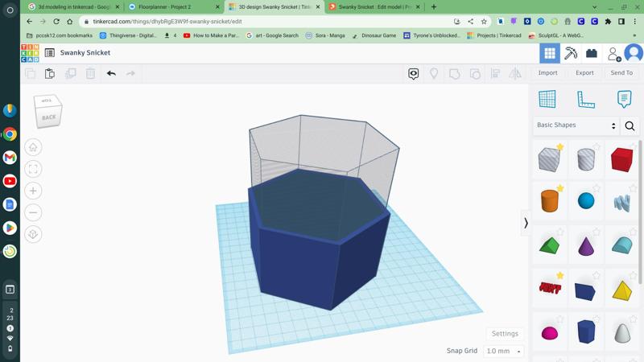
Task: Search shapes with the magnifier icon
Action: (x=630, y=125)
